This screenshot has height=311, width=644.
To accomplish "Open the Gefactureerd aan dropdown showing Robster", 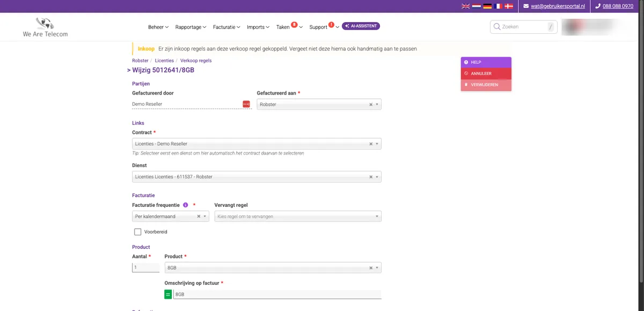I will coord(319,104).
